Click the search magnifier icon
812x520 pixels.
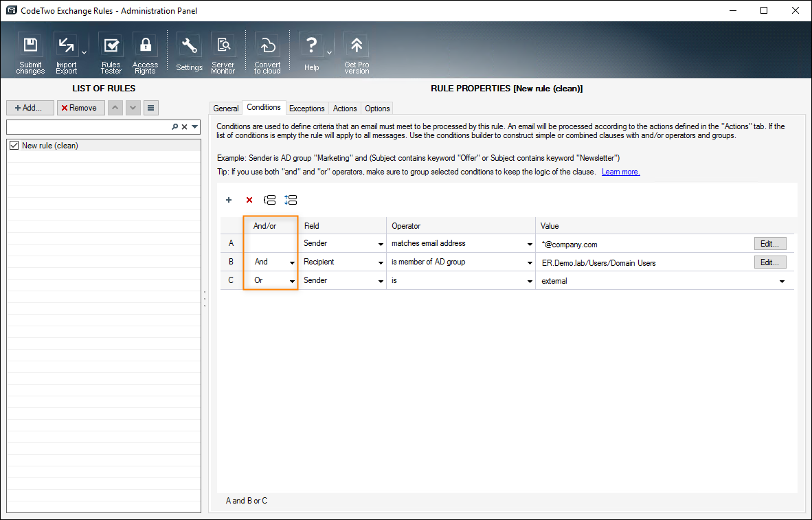175,127
